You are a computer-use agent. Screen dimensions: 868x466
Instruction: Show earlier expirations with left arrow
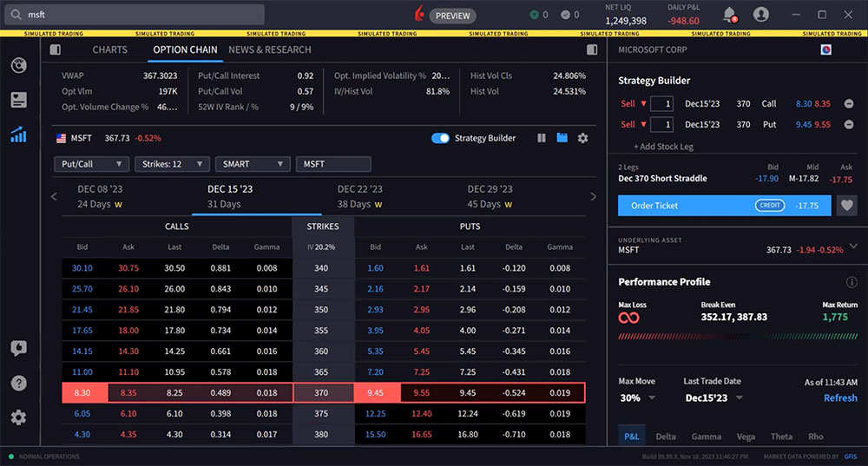pyautogui.click(x=54, y=196)
